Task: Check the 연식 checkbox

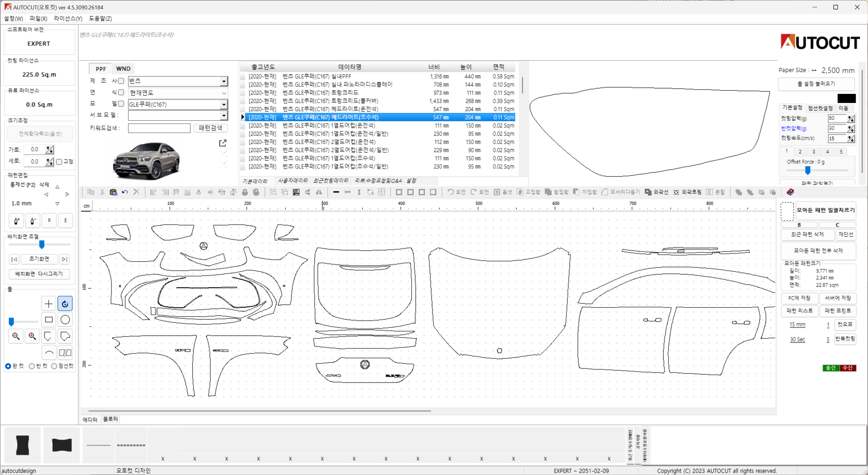Action: click(121, 92)
